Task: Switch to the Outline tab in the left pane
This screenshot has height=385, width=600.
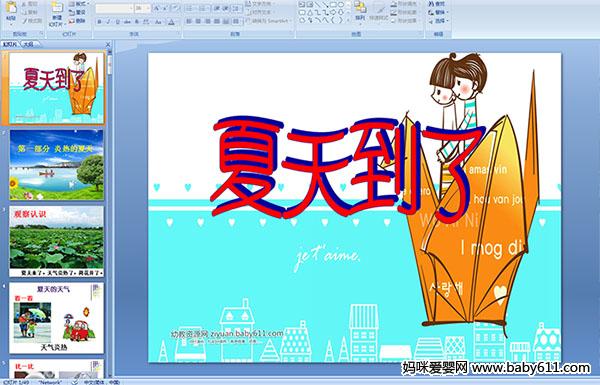Action: 29,44
